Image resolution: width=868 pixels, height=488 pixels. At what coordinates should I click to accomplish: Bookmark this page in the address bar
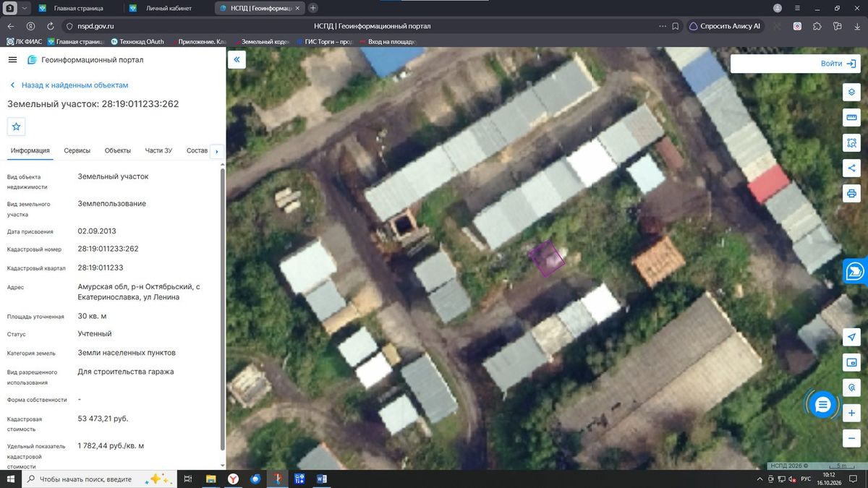tap(676, 26)
